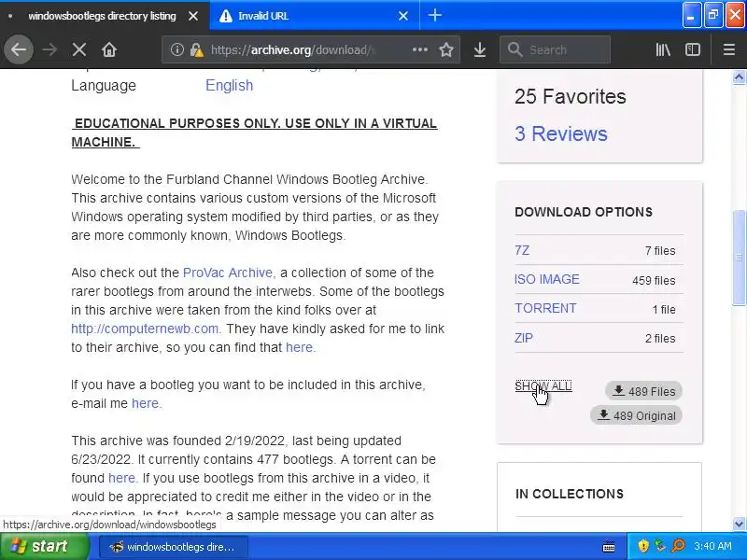Click into the Search box

pos(555,49)
